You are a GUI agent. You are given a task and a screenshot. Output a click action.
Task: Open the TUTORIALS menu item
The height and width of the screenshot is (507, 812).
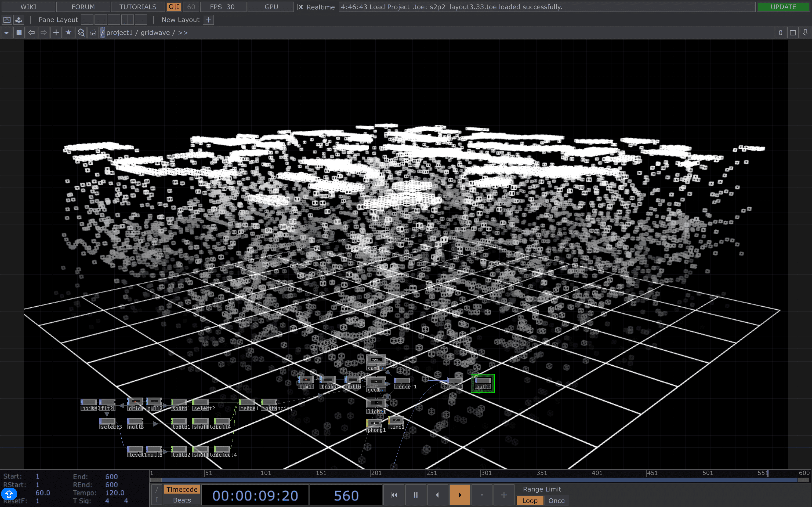coord(137,7)
